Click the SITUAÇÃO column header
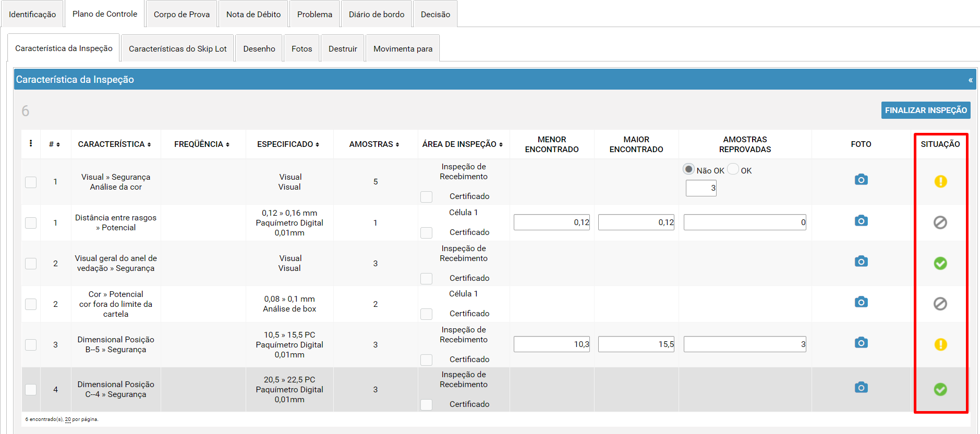 pyautogui.click(x=940, y=144)
